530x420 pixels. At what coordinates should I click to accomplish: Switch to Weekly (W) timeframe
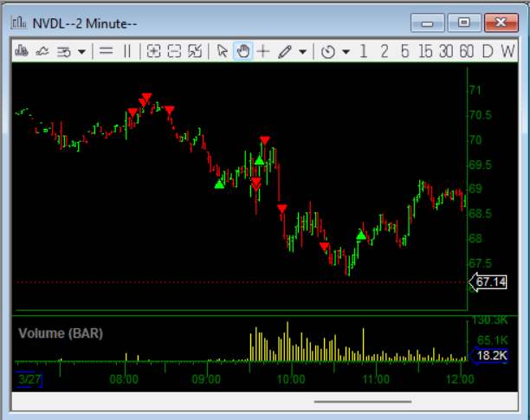click(x=507, y=51)
